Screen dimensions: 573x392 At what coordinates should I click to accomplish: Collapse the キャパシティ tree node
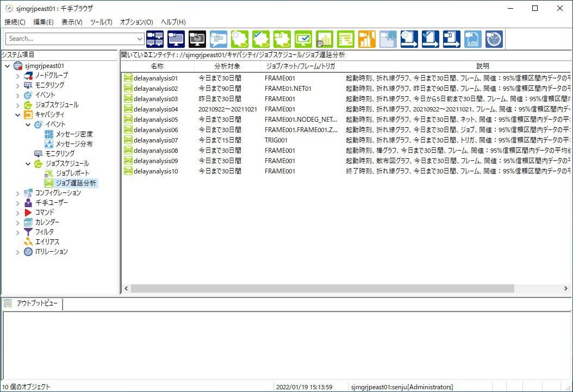[17, 115]
